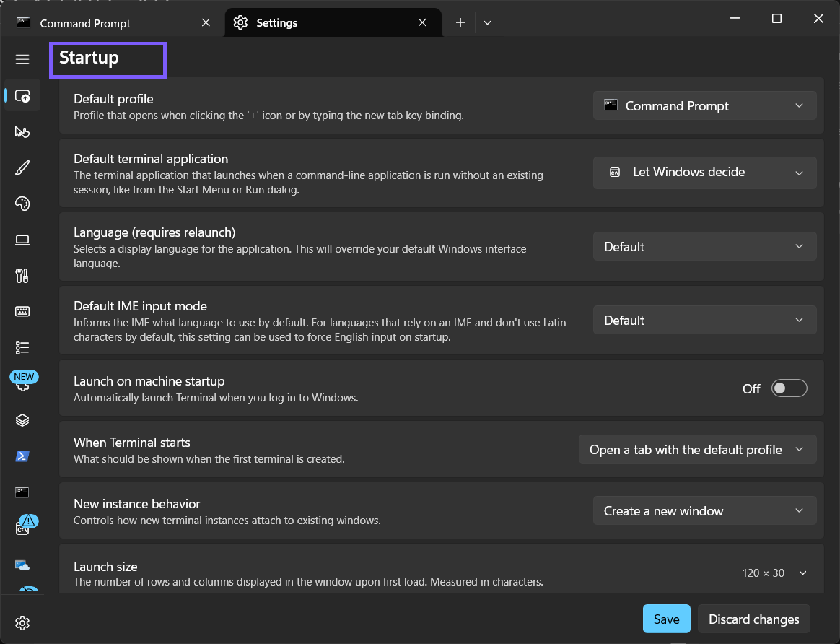Image resolution: width=840 pixels, height=644 pixels.
Task: Close the Command Prompt tab
Action: (206, 22)
